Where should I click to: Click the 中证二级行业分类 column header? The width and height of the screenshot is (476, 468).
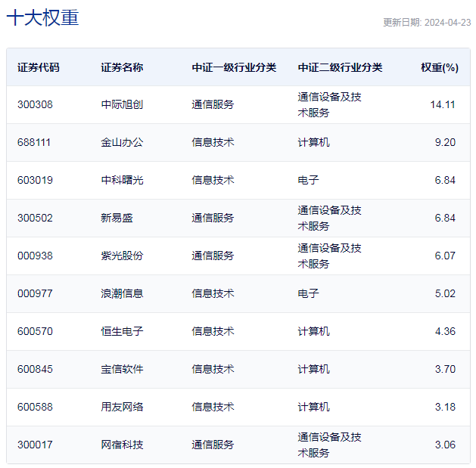[x=340, y=67]
